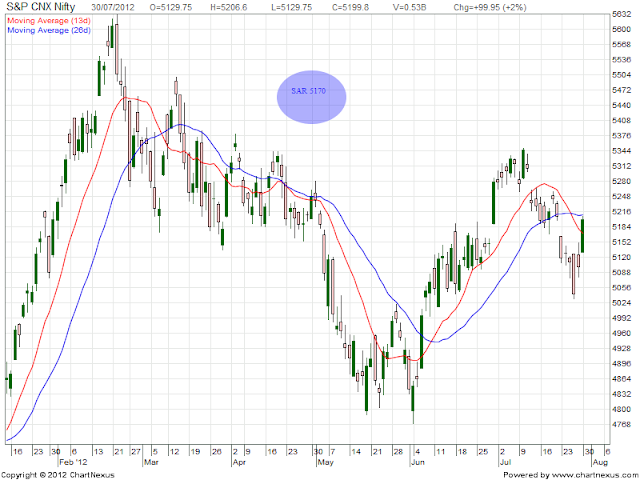This screenshot has height=480, width=640.
Task: Click the 19 date tick in March
Action: [x=196, y=451]
